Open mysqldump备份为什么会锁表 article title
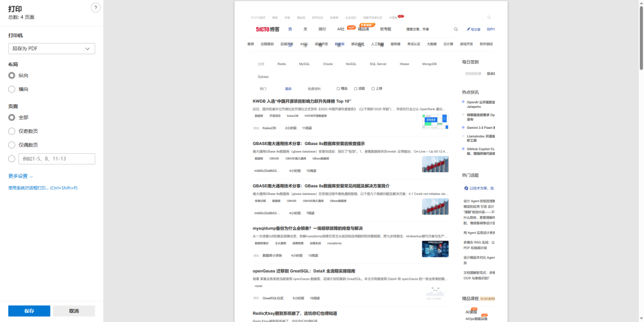Viewport: 644px width, 322px height. click(308, 228)
